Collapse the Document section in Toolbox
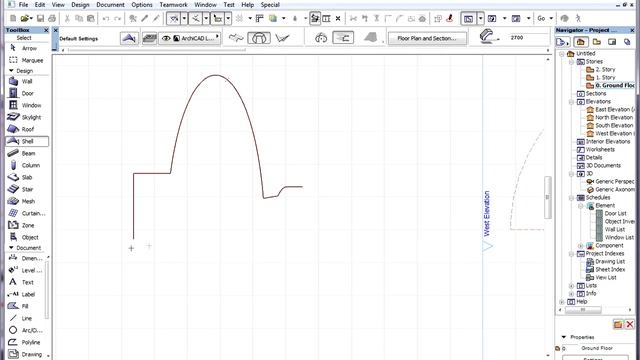This screenshot has height=360, width=640. coord(11,248)
